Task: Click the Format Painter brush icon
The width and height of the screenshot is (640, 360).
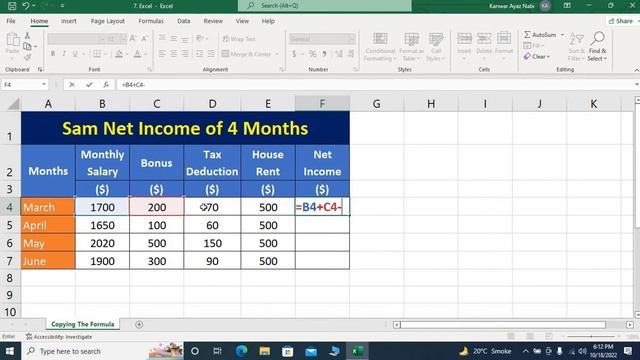Action: (27, 57)
